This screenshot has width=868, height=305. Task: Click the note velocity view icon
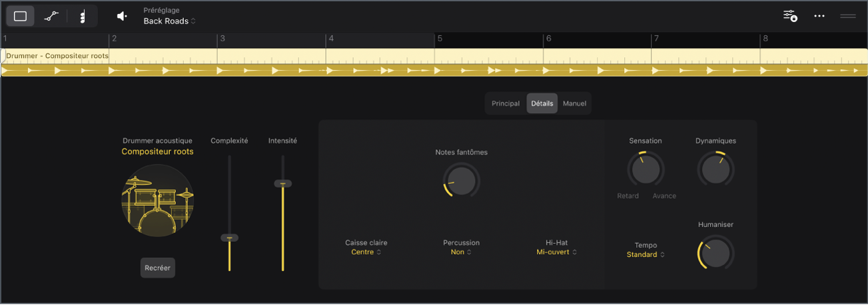click(83, 16)
